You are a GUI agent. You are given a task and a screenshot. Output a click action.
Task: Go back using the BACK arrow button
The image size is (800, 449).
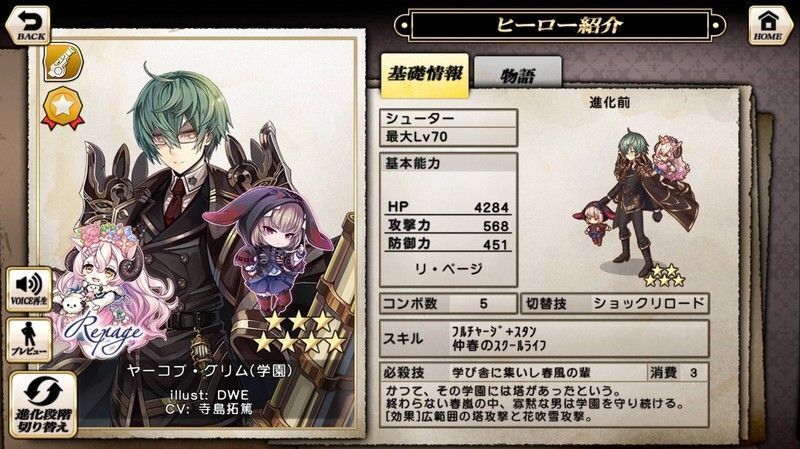[x=28, y=26]
